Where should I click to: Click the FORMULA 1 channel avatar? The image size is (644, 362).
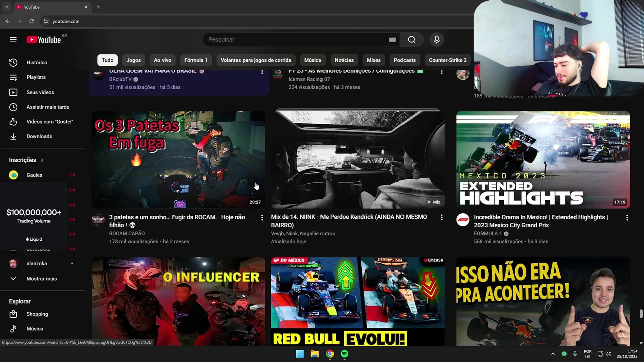coord(463,220)
